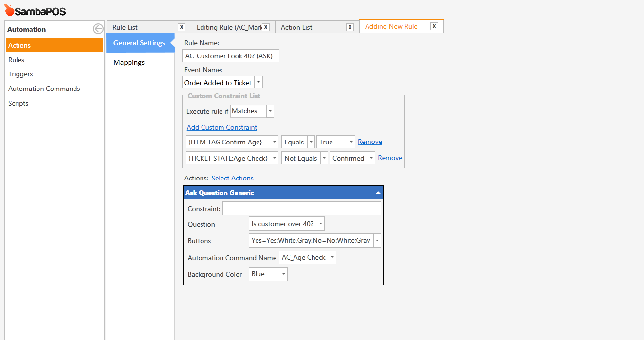
Task: Collapse the Ask Question Generic action
Action: 378,193
